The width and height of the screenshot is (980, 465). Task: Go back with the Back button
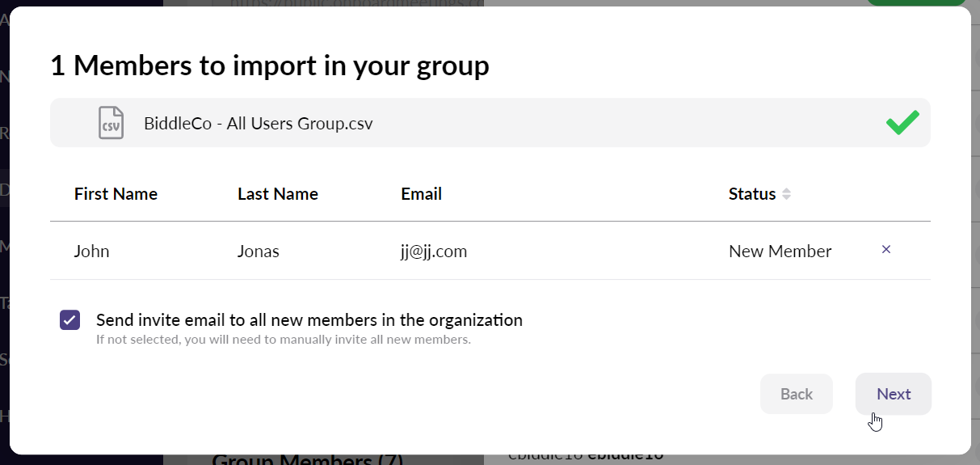pos(796,394)
